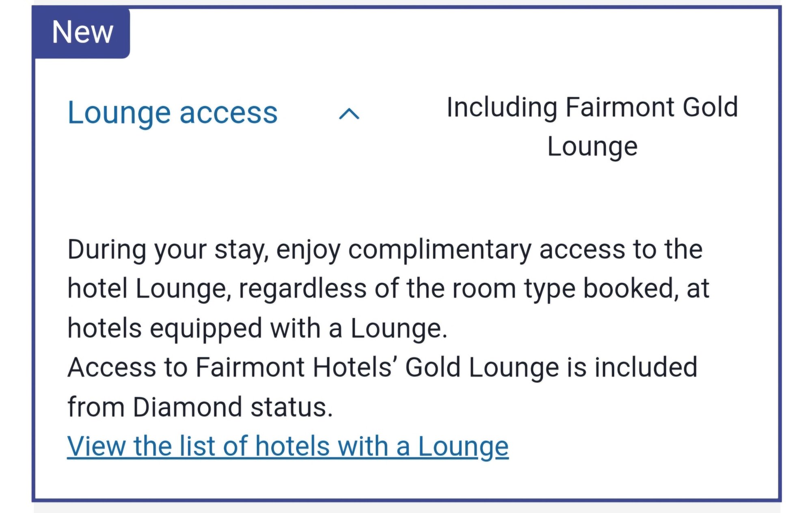Open the View the list of hotels link

[x=289, y=446]
